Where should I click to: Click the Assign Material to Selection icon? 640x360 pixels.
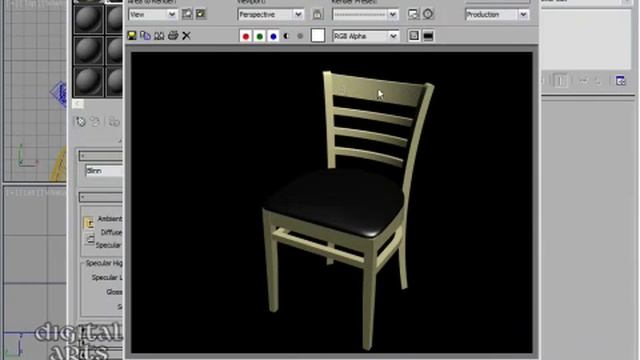click(x=114, y=122)
